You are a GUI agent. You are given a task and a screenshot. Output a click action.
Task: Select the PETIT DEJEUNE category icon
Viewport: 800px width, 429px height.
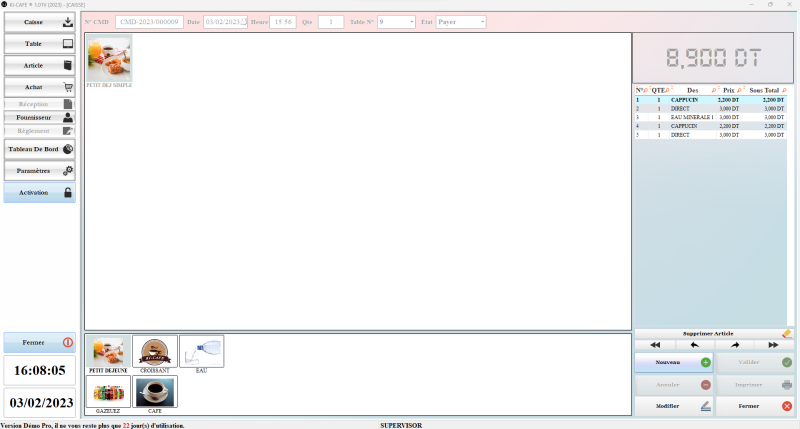tap(108, 352)
